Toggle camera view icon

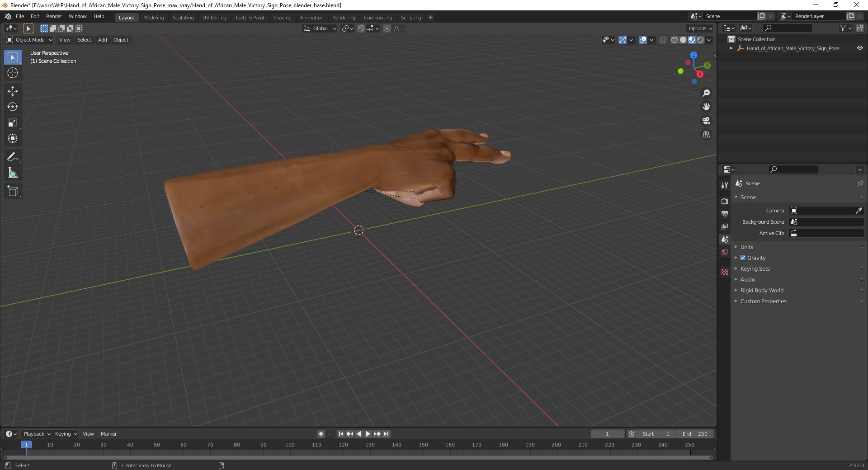point(706,121)
